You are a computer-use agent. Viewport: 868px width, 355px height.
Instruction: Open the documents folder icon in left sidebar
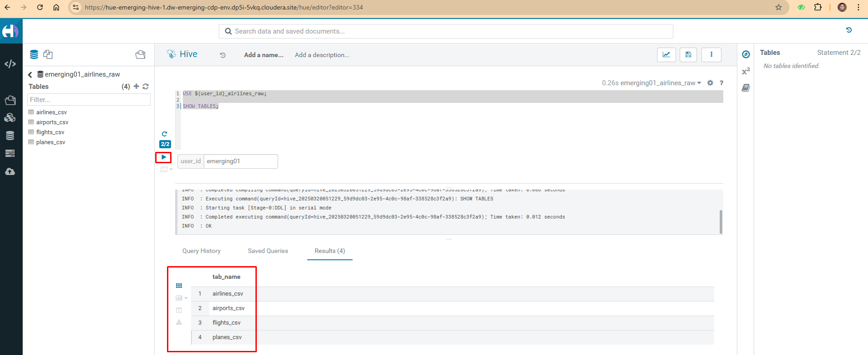pos(10,100)
